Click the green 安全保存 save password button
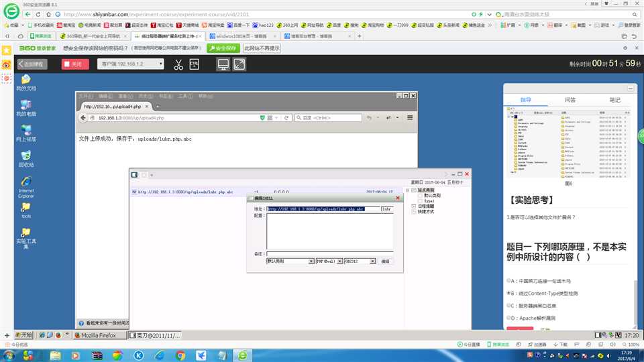This screenshot has width=644, height=362. point(223,48)
